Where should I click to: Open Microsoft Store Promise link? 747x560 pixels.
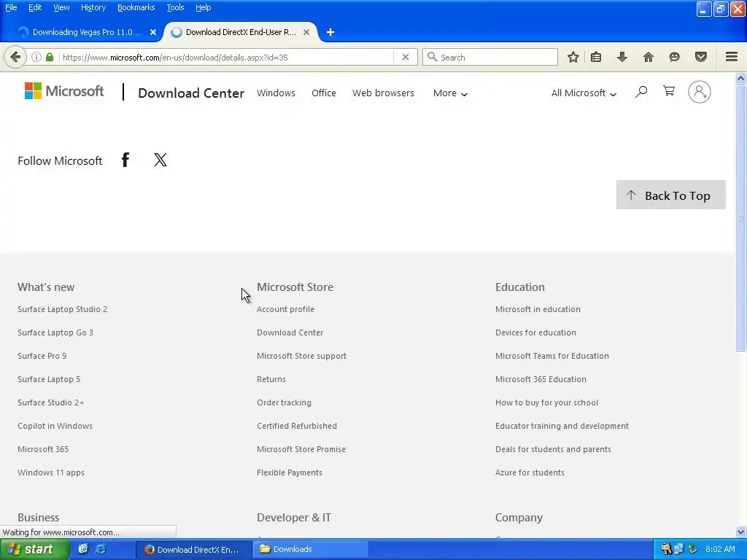point(301,449)
